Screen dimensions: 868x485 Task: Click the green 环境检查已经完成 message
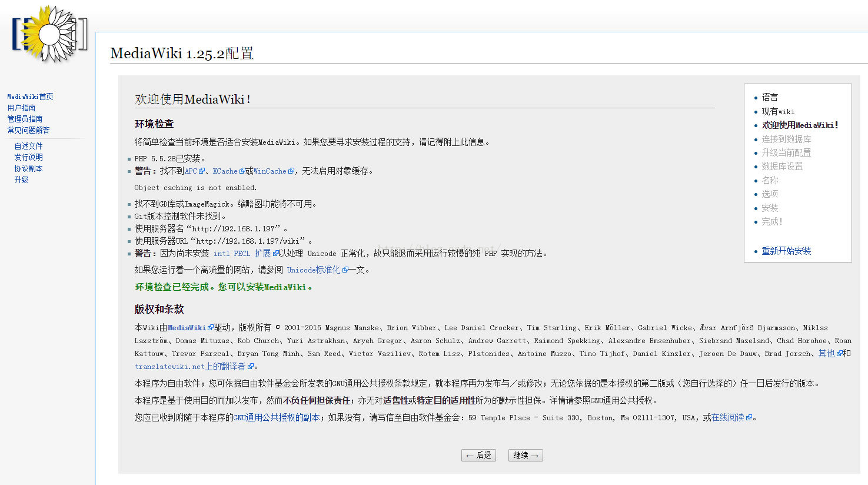224,287
